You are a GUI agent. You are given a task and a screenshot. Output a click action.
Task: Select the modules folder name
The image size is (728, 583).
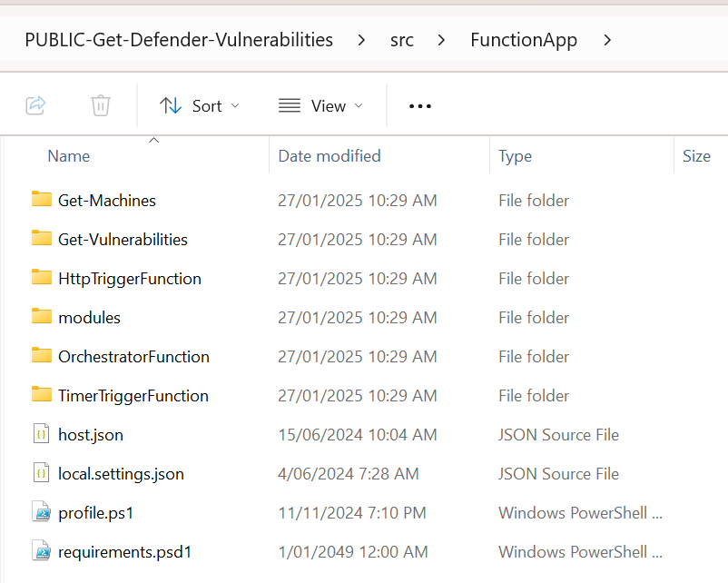(x=89, y=318)
